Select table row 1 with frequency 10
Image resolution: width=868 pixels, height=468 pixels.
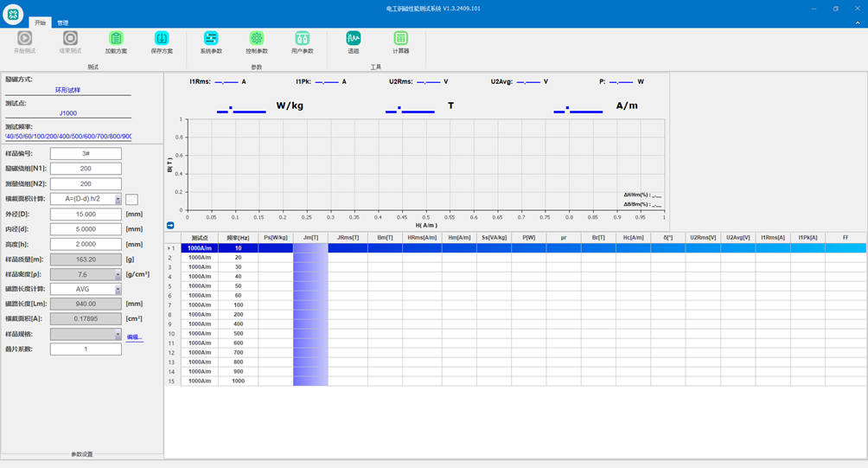coord(516,248)
